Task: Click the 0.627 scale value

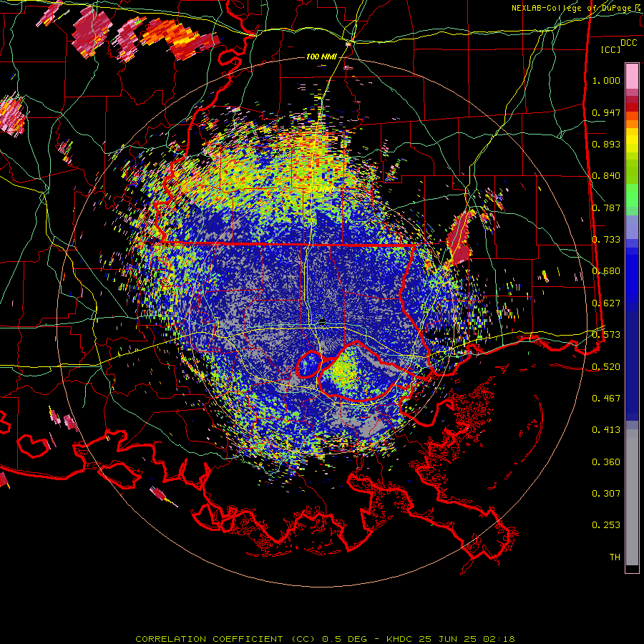Action: pyautogui.click(x=606, y=303)
